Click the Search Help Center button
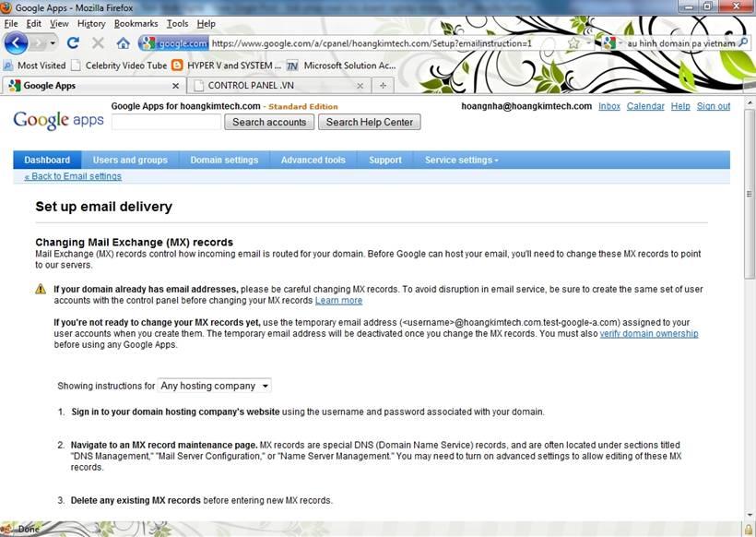 370,122
